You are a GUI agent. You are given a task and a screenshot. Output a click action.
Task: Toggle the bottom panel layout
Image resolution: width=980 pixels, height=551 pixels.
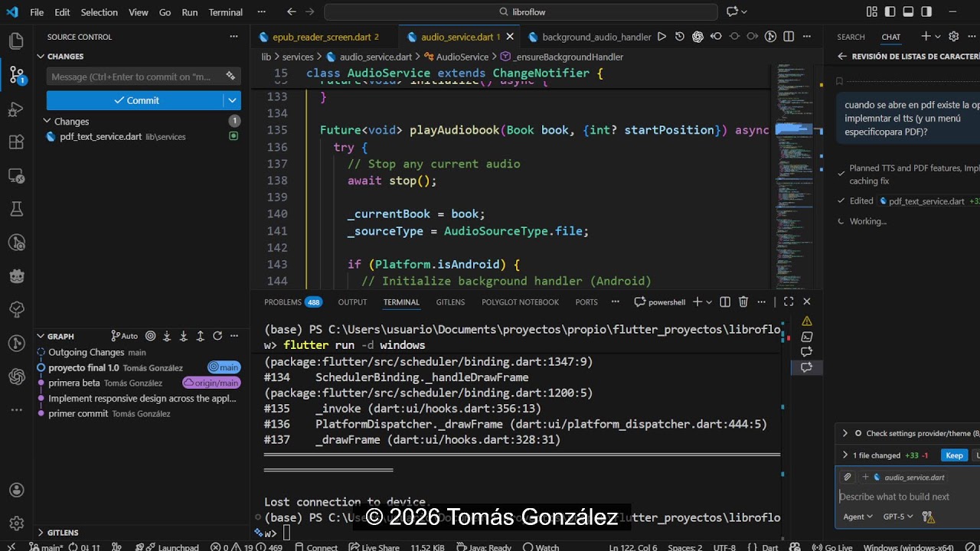click(908, 11)
